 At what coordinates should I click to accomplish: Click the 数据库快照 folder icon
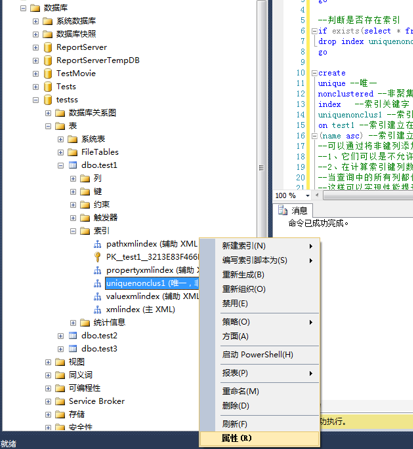(x=48, y=34)
